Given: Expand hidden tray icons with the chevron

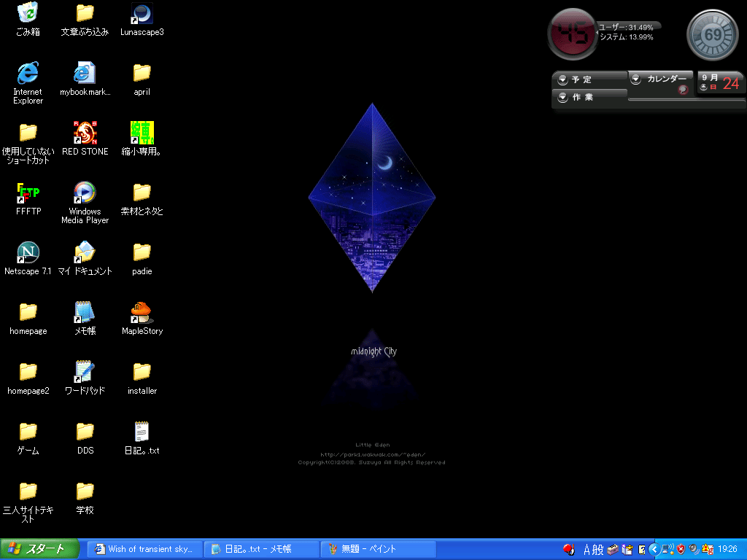Looking at the screenshot, I should point(654,549).
